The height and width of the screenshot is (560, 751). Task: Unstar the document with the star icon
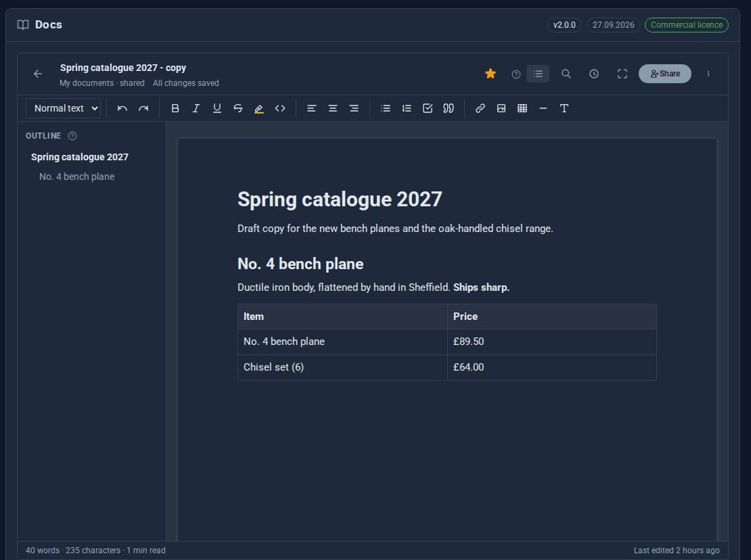(x=490, y=74)
